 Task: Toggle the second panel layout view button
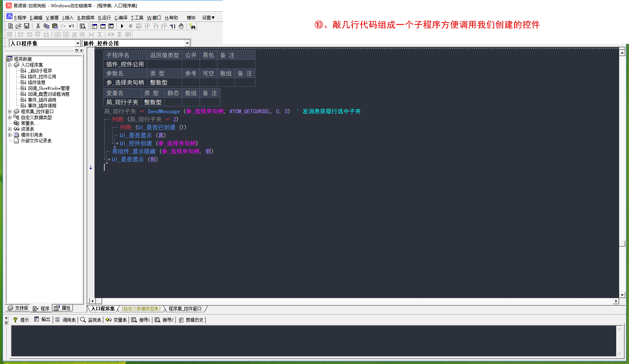pos(103,26)
